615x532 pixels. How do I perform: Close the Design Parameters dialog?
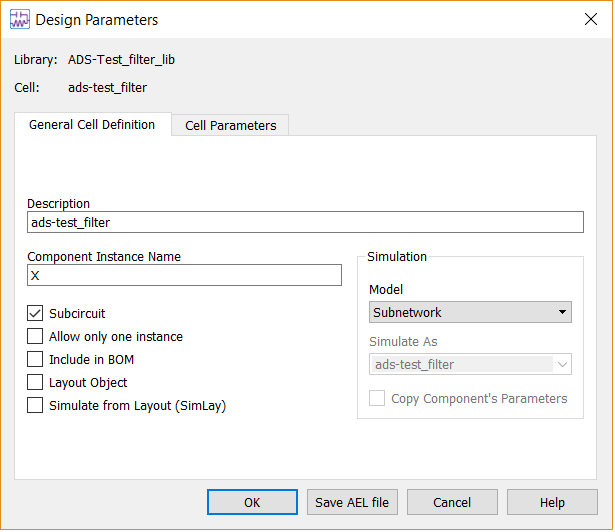click(x=591, y=19)
